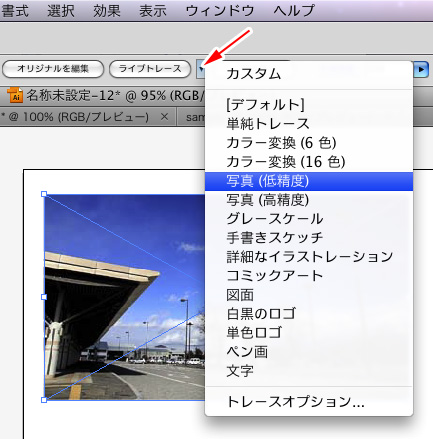Click オリジナルを編集 button

point(53,69)
